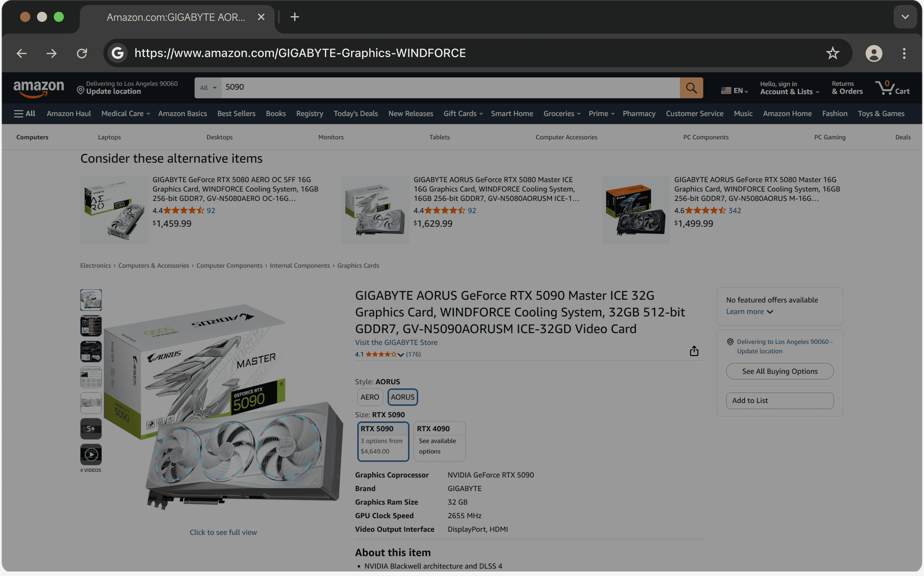924x576 pixels.
Task: Open the All hamburger menu
Action: pos(25,114)
